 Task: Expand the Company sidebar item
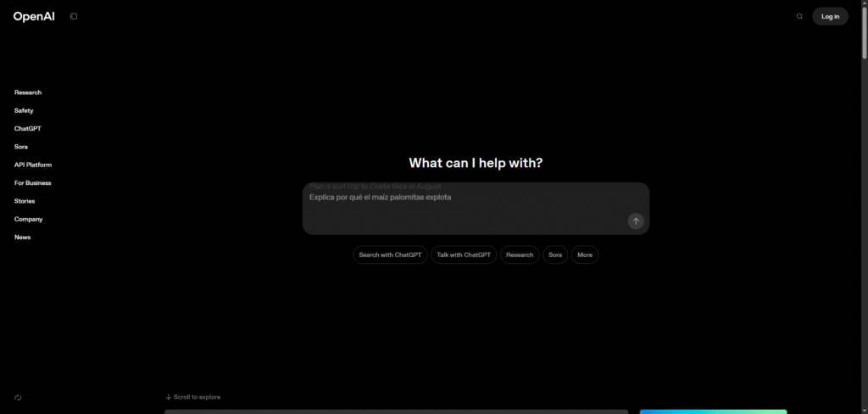click(28, 219)
